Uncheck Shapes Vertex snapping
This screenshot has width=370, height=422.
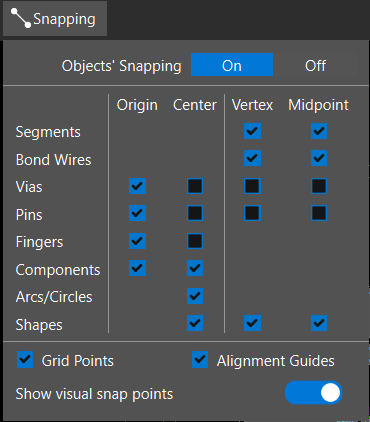tap(252, 323)
